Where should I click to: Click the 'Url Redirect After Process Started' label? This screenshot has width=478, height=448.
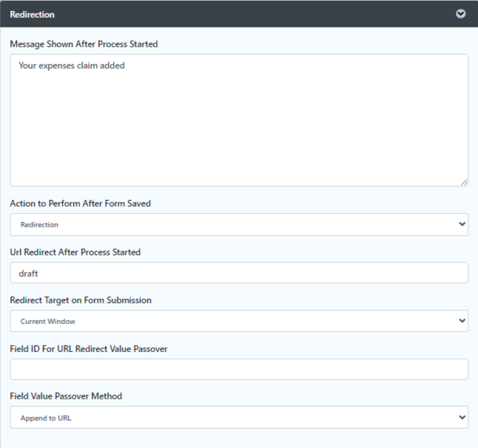[x=75, y=252]
